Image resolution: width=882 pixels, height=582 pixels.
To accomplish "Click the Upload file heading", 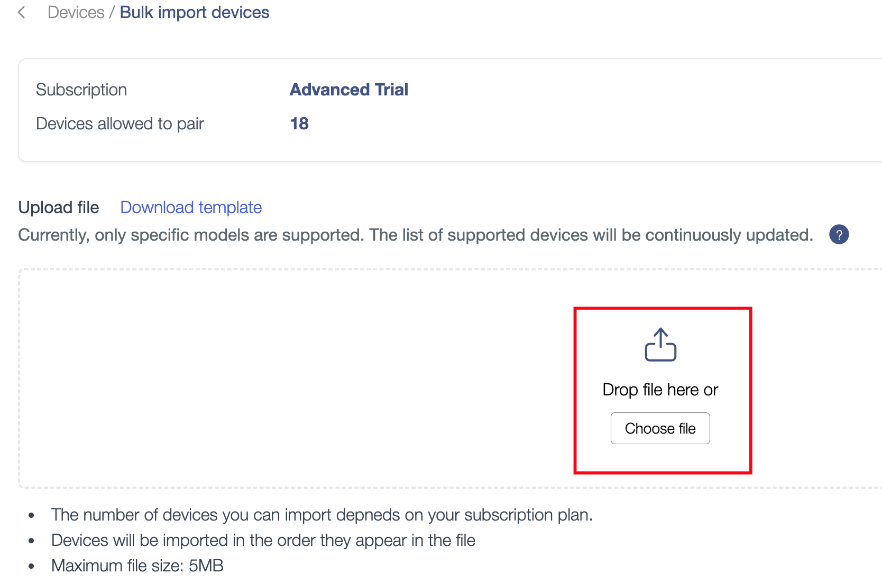I will click(x=58, y=207).
